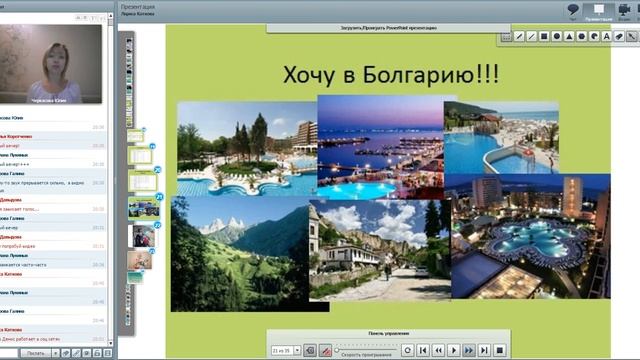Select the pencil freehand drawing tool
Image resolution: width=640 pixels, height=360 pixels.
tap(519, 37)
